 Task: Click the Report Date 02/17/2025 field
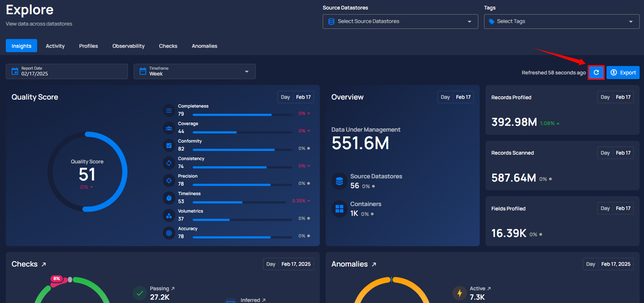67,71
